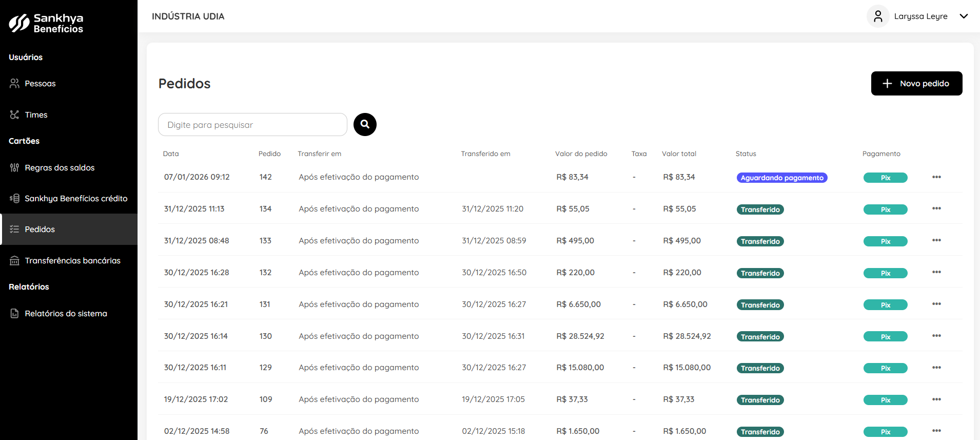The height and width of the screenshot is (440, 980).
Task: Expand options for order 130
Action: pyautogui.click(x=936, y=336)
